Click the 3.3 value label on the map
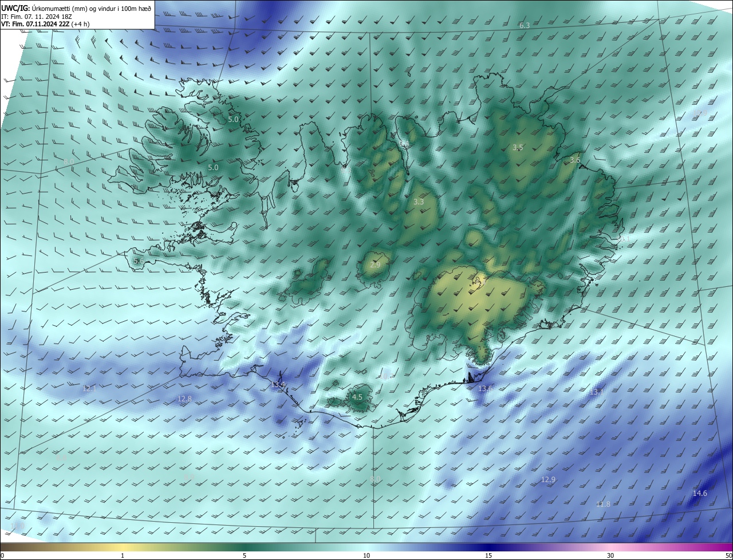Screen dimensions: 733x560 click(419, 202)
